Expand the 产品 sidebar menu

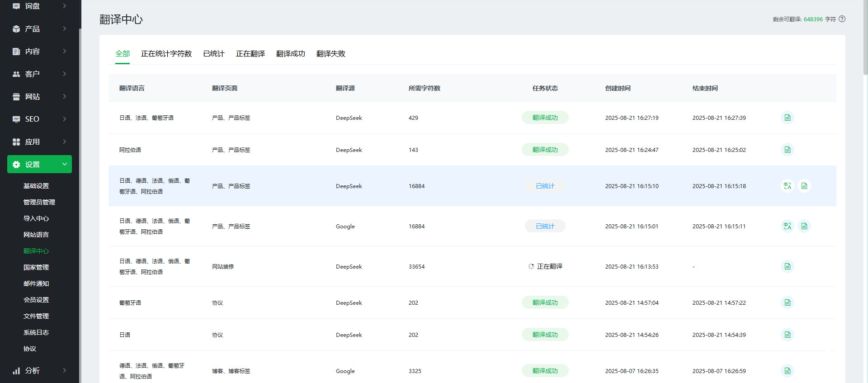point(39,29)
